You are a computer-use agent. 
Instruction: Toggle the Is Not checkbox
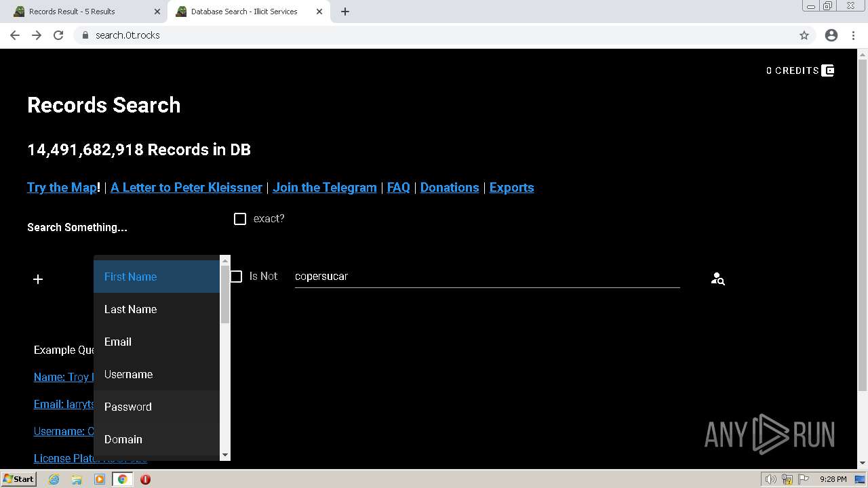pyautogui.click(x=236, y=277)
